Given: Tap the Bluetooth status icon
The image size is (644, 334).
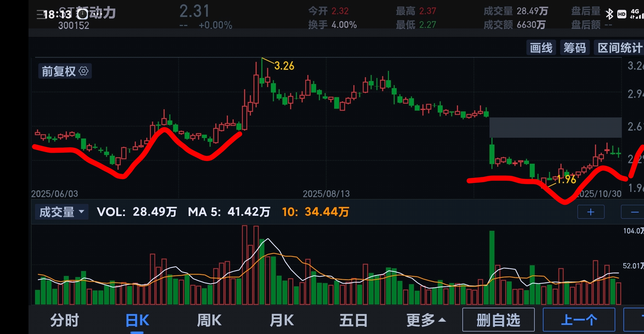Looking at the screenshot, I should point(609,14).
